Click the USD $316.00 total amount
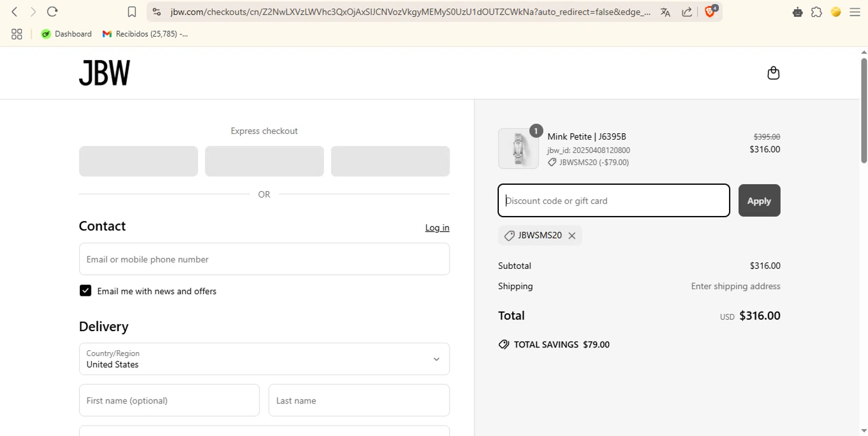 pos(750,316)
